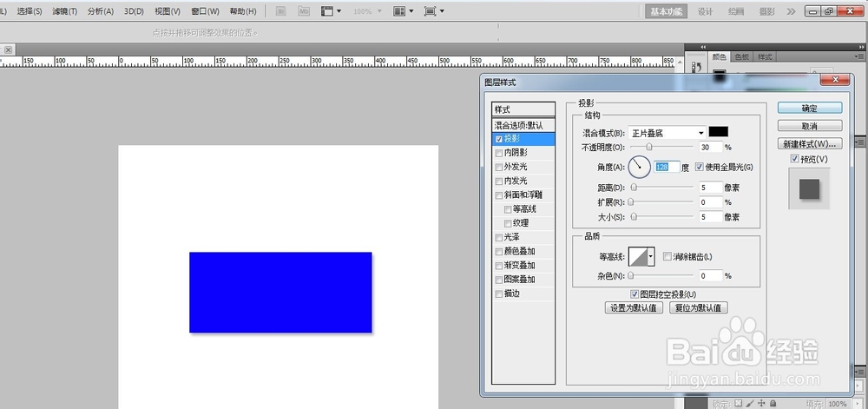Adjust the 距离 distance slider handle

point(634,187)
